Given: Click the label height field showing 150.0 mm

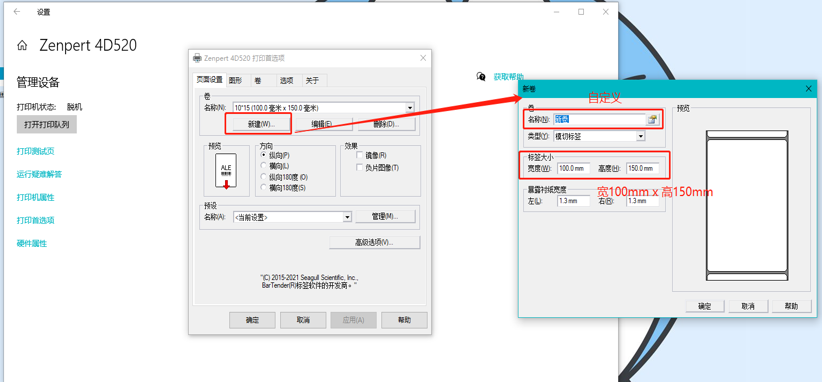Looking at the screenshot, I should (x=643, y=169).
